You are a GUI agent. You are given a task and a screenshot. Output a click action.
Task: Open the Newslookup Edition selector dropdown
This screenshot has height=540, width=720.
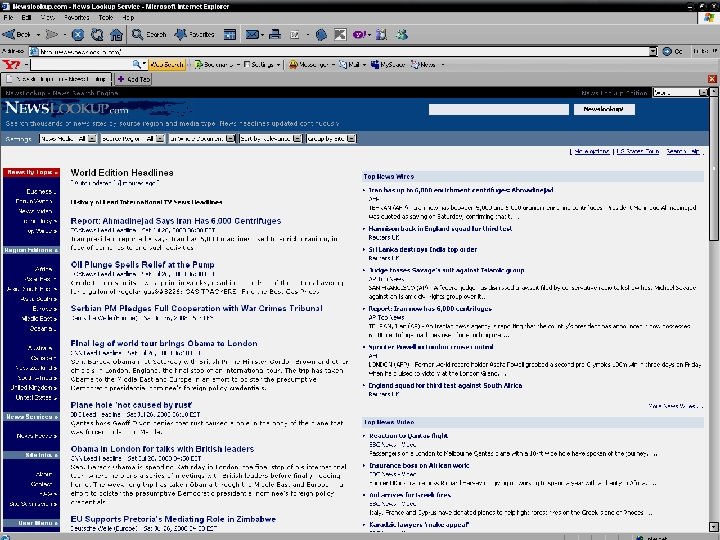[680, 92]
